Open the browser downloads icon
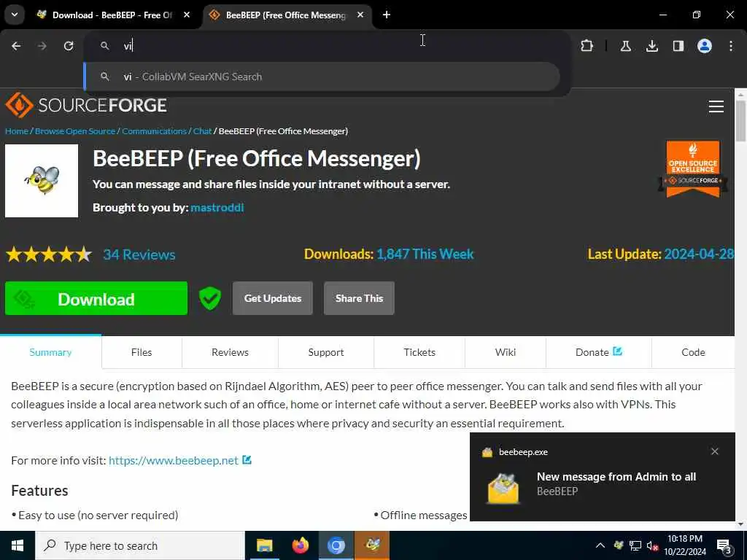 click(x=651, y=46)
